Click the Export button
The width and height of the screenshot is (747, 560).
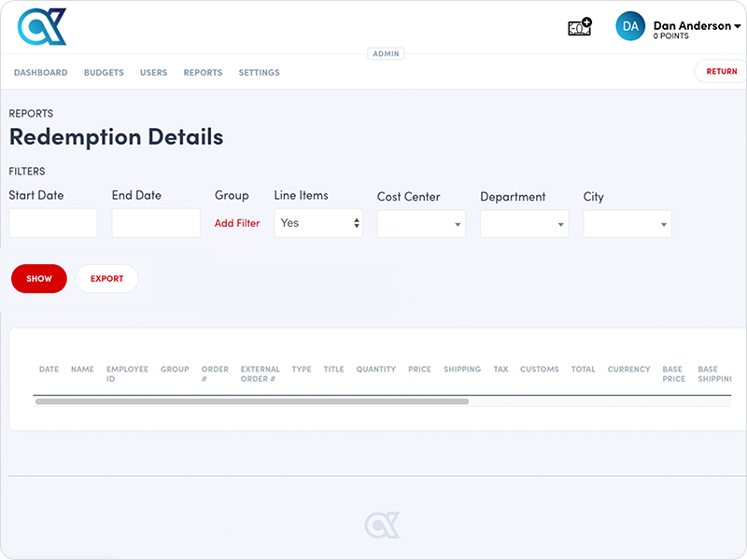click(106, 279)
